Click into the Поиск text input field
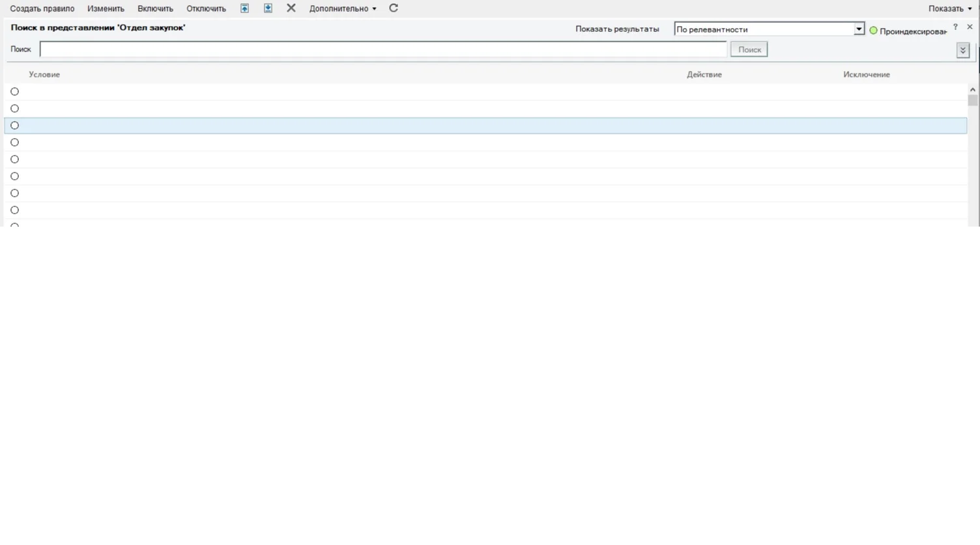Image resolution: width=980 pixels, height=545 pixels. (x=383, y=49)
